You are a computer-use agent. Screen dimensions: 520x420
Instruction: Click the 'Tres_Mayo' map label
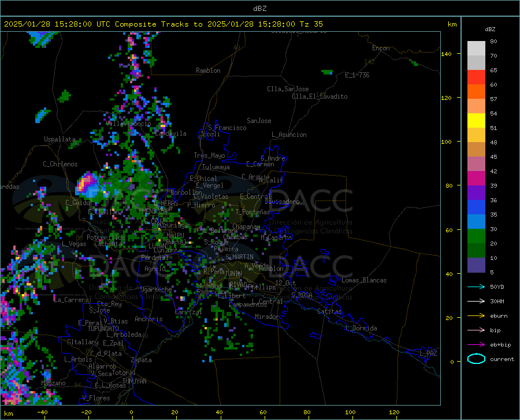coord(209,155)
